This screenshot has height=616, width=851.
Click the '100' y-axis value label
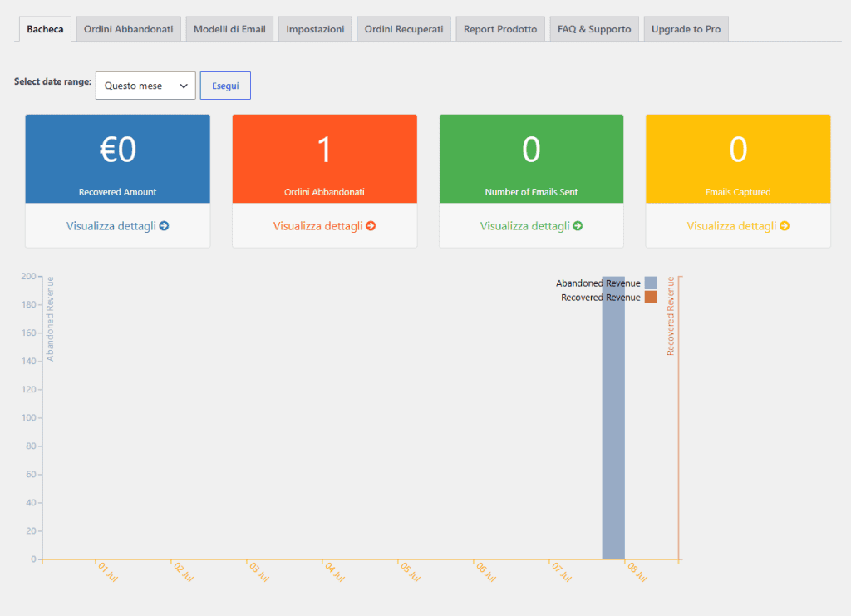(x=29, y=418)
